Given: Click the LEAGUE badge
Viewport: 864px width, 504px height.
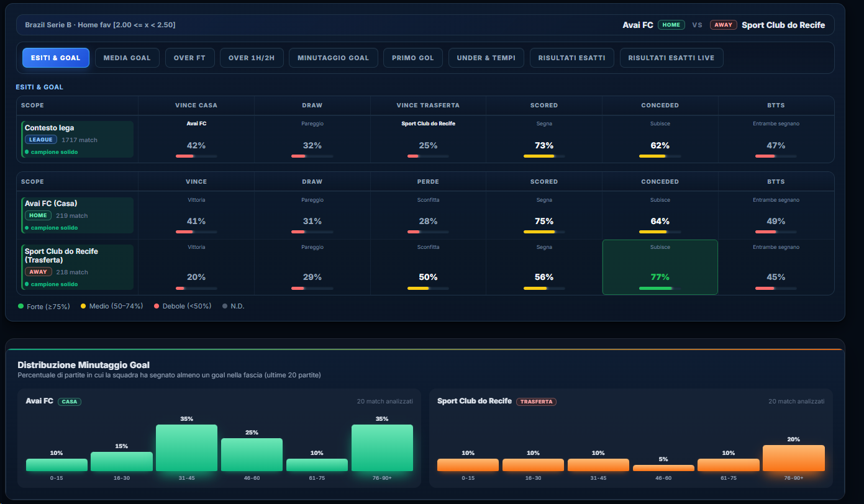Looking at the screenshot, I should pyautogui.click(x=41, y=140).
